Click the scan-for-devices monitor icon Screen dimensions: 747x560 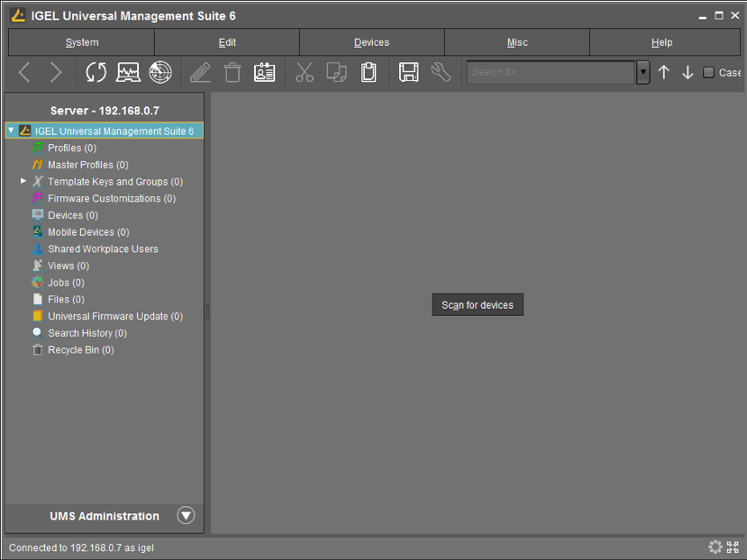(129, 72)
